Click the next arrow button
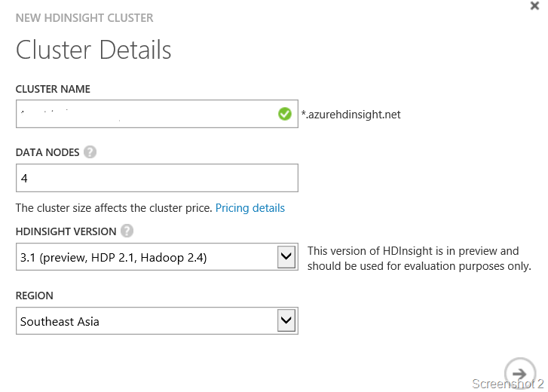Image resolution: width=548 pixels, height=392 pixels. pyautogui.click(x=519, y=372)
